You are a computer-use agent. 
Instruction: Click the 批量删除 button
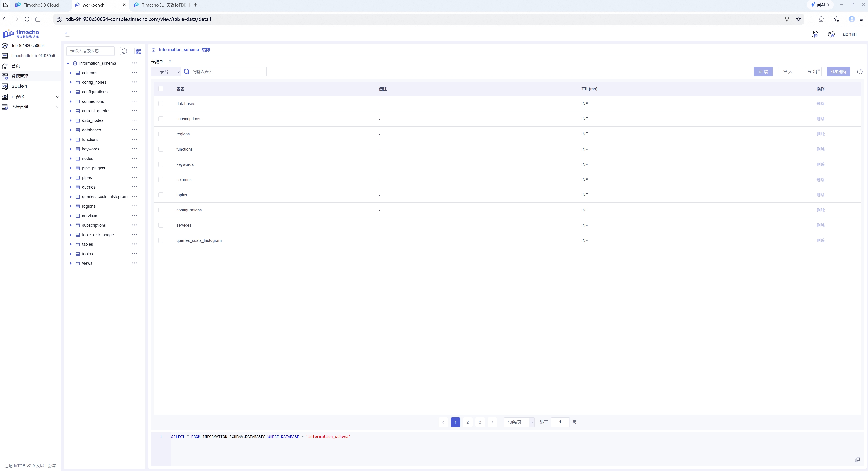coord(839,72)
